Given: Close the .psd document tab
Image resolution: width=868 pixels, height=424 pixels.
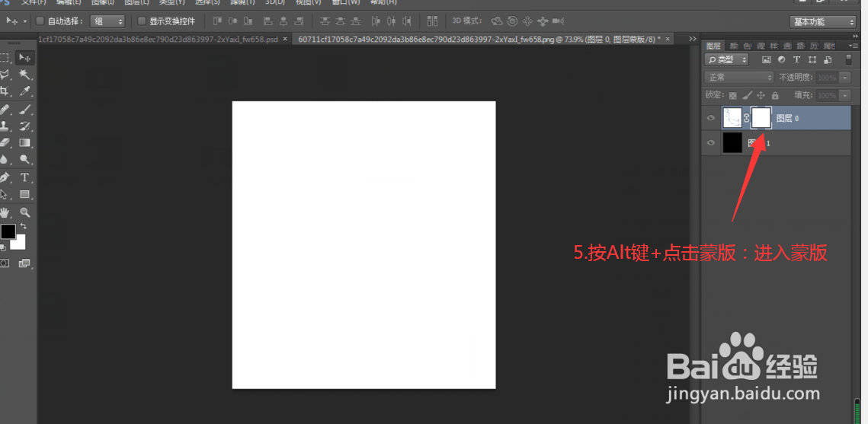Looking at the screenshot, I should coord(285,40).
